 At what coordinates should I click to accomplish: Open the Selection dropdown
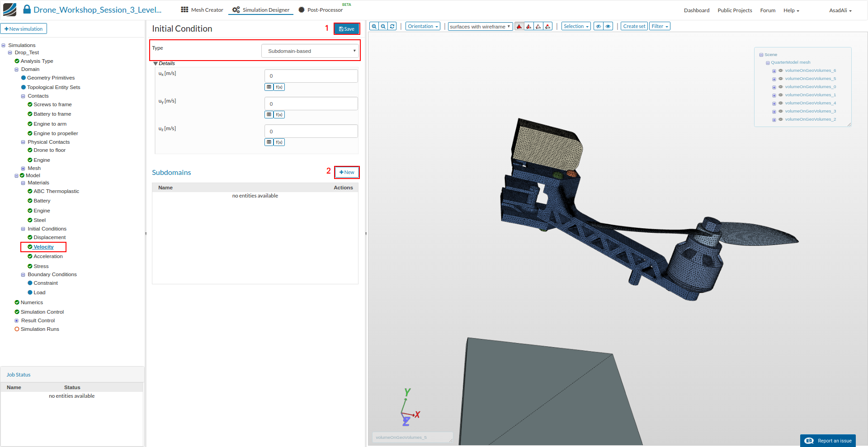click(576, 26)
